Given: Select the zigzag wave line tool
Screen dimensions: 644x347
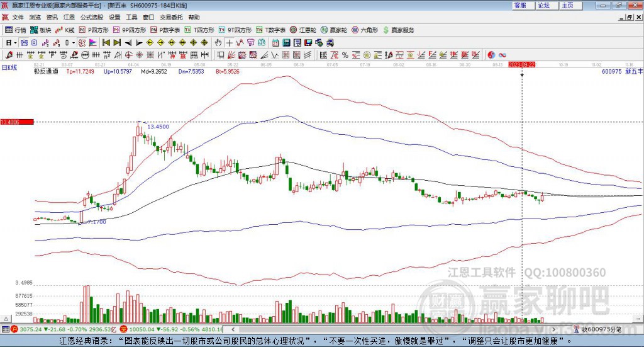Looking at the screenshot, I should click(275, 55).
